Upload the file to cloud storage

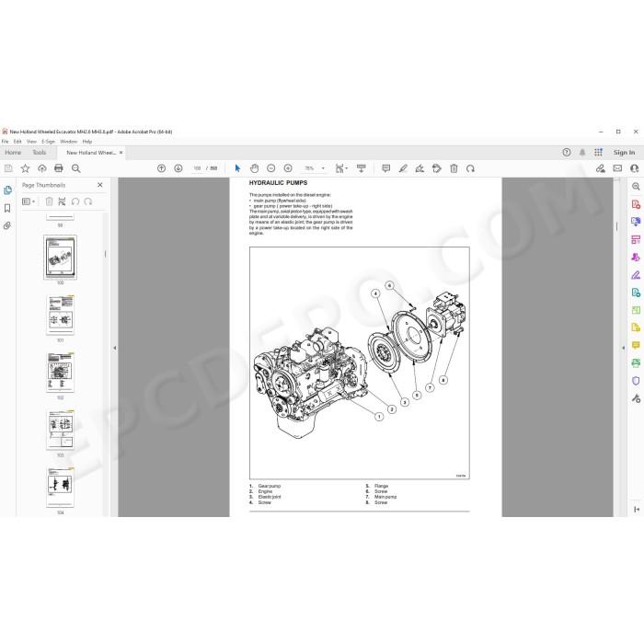(42, 168)
